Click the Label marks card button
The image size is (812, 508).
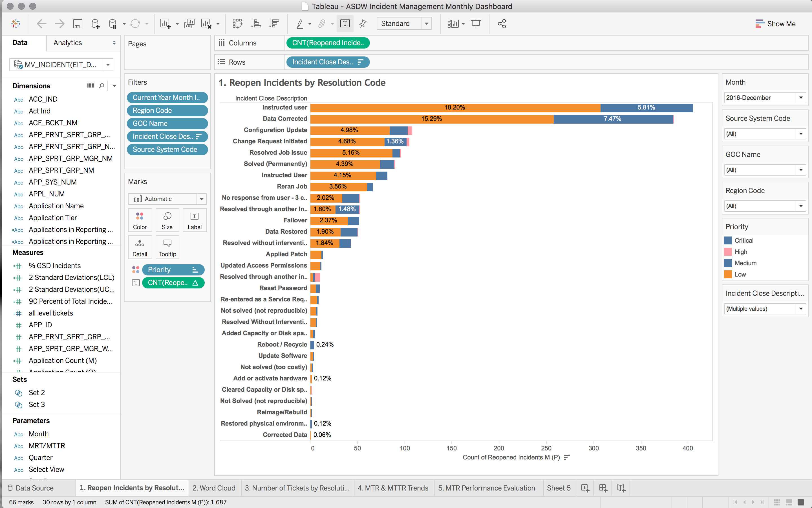(195, 220)
